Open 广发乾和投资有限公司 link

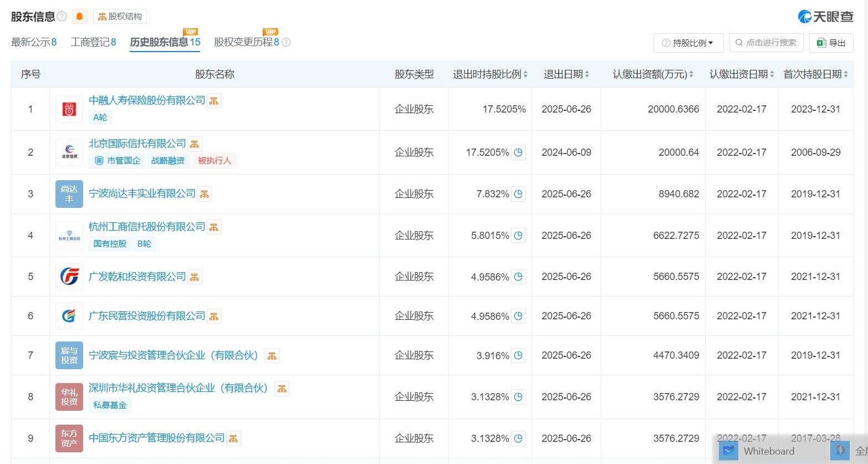click(x=137, y=277)
